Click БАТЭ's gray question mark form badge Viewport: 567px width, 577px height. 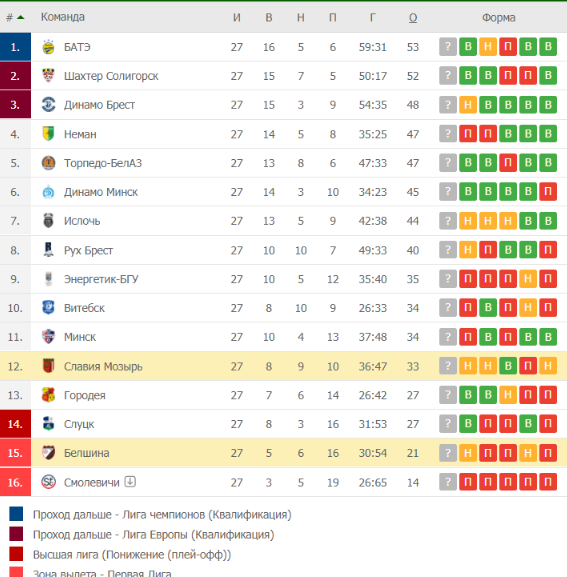tap(448, 47)
